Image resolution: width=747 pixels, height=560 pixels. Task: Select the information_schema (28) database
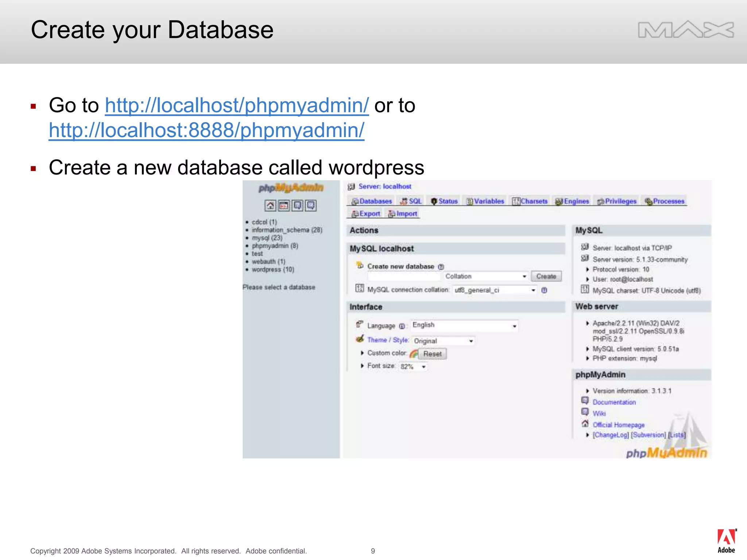(x=287, y=230)
